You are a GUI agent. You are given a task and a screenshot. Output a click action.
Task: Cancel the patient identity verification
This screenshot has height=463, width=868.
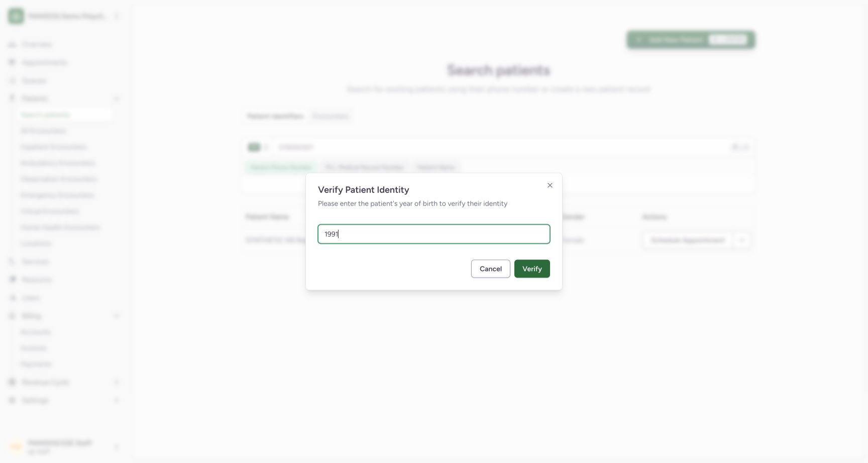coord(491,269)
